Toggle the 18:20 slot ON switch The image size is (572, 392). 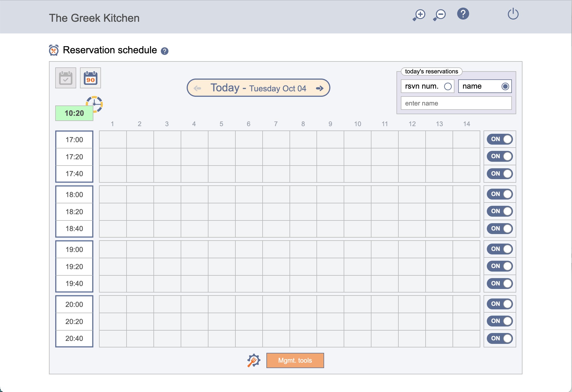500,211
